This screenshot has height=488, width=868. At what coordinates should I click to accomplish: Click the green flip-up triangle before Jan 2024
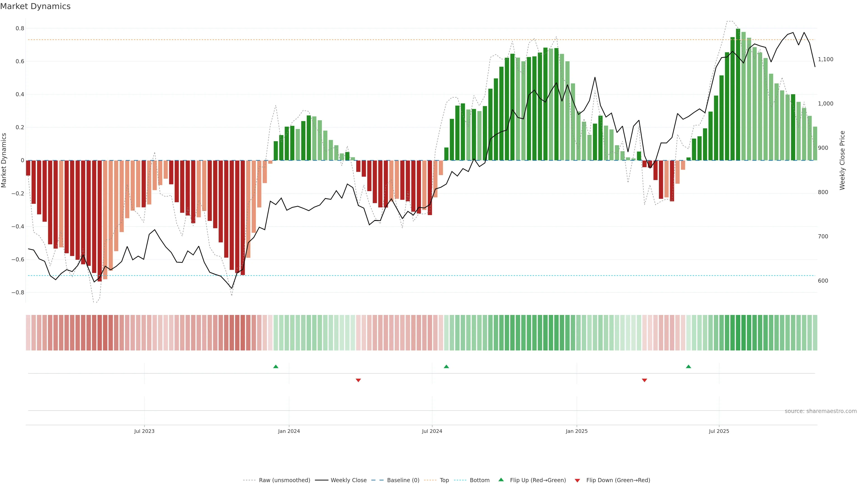click(276, 366)
